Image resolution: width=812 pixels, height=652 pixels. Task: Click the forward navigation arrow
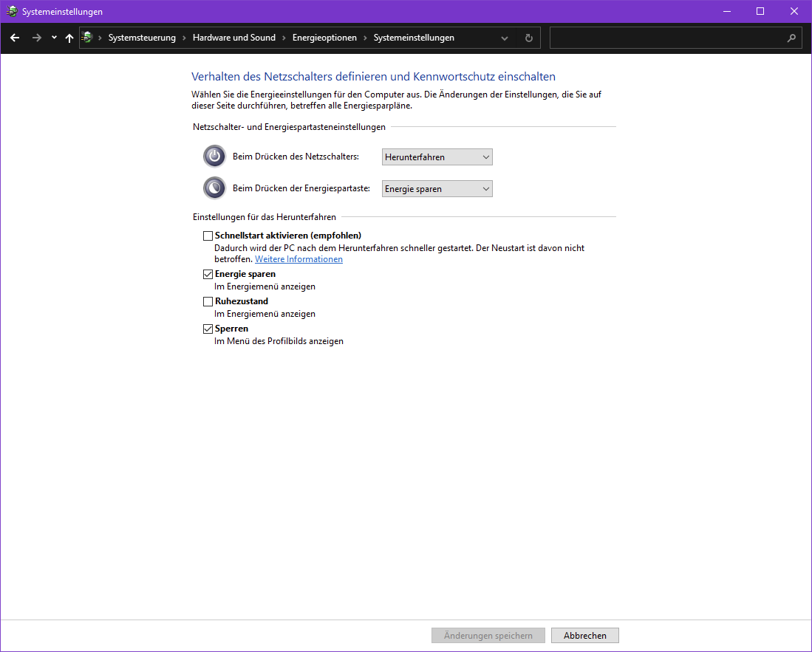click(x=36, y=38)
